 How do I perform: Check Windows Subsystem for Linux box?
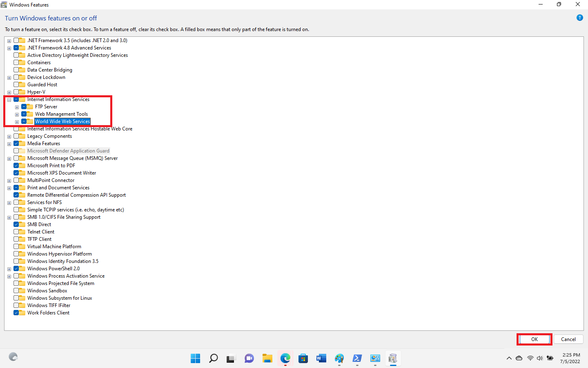coord(16,298)
